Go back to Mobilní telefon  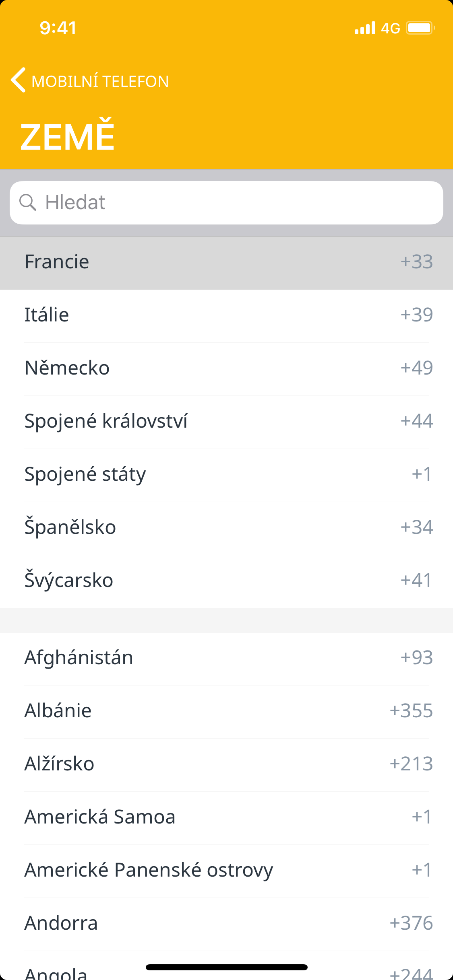tap(100, 81)
